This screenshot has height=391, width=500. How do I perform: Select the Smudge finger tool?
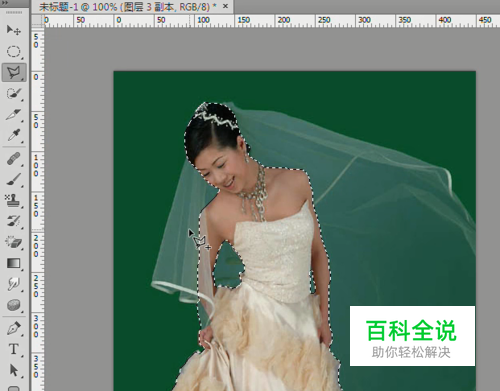coord(14,284)
